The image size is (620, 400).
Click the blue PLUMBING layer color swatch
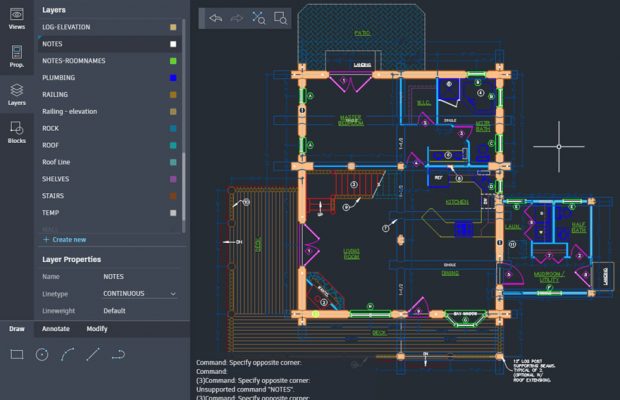(173, 77)
